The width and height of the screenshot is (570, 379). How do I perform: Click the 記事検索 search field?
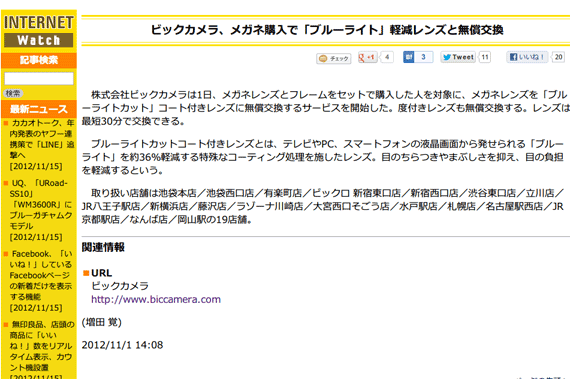(x=39, y=78)
